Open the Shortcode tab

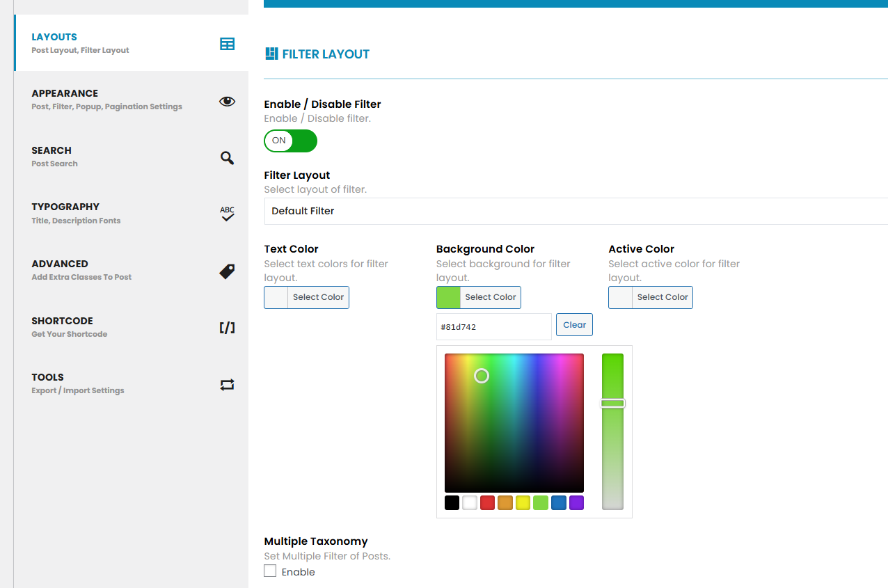point(131,327)
